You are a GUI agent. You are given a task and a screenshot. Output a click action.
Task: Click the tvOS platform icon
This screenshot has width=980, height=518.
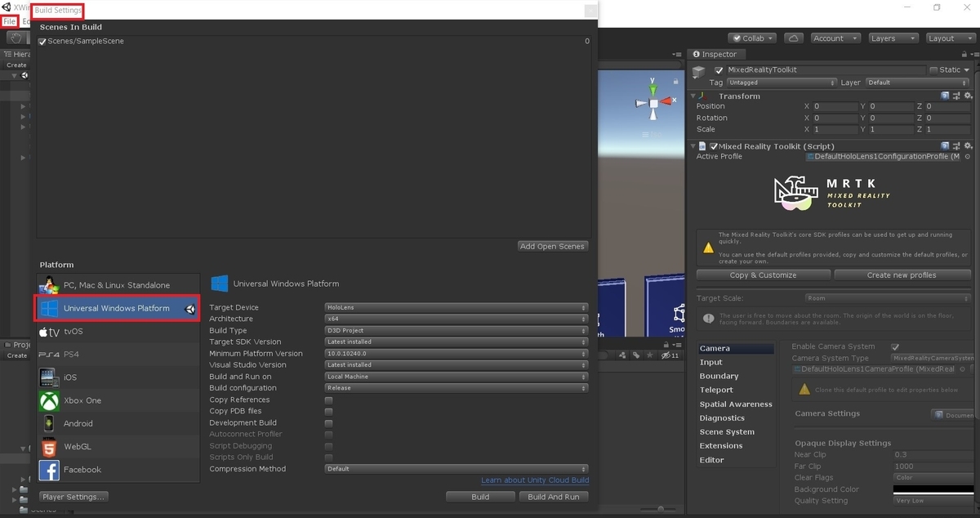coord(50,332)
